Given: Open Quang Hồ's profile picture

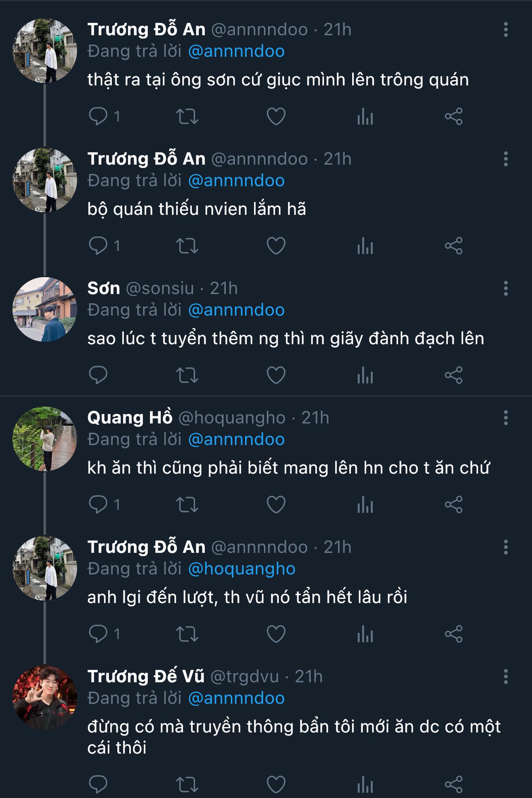Looking at the screenshot, I should point(45,438).
